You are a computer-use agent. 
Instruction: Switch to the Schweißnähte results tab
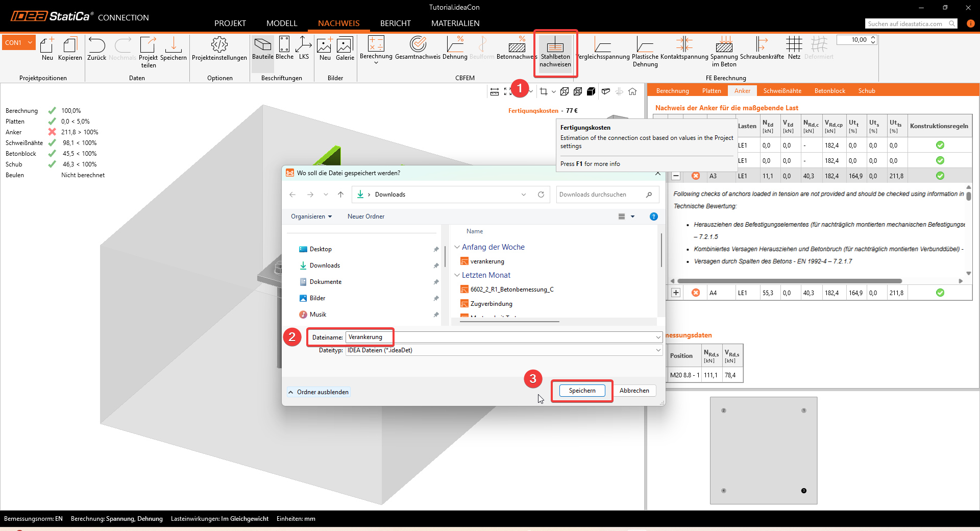click(782, 91)
